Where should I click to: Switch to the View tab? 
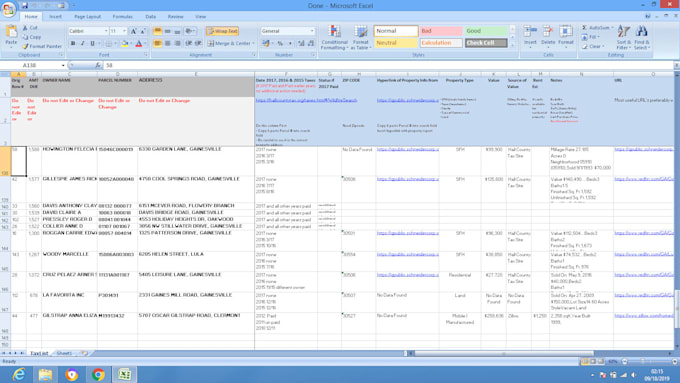click(200, 16)
